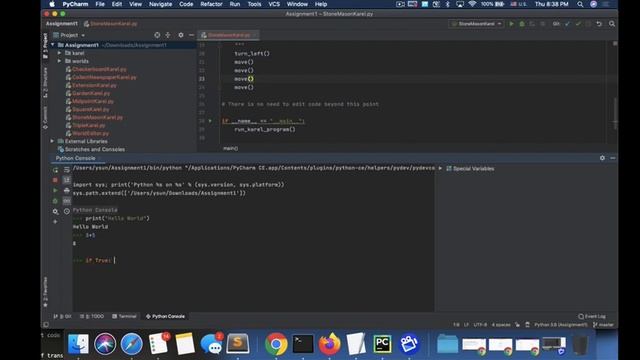
Task: Open the console history clock icon
Action: point(67,211)
